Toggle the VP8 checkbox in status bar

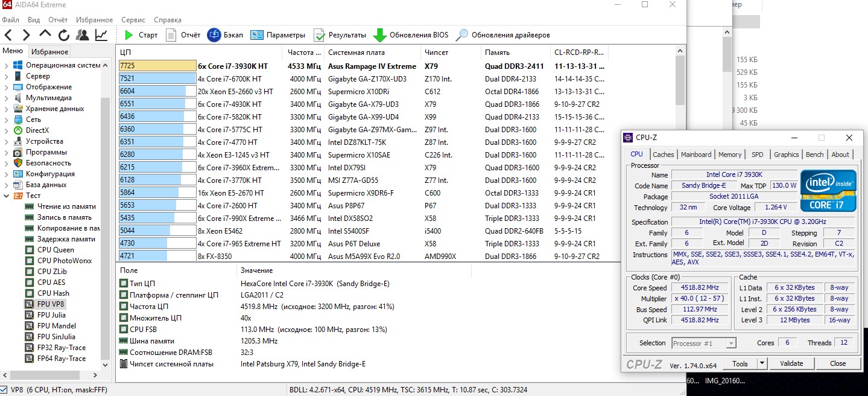[x=4, y=389]
